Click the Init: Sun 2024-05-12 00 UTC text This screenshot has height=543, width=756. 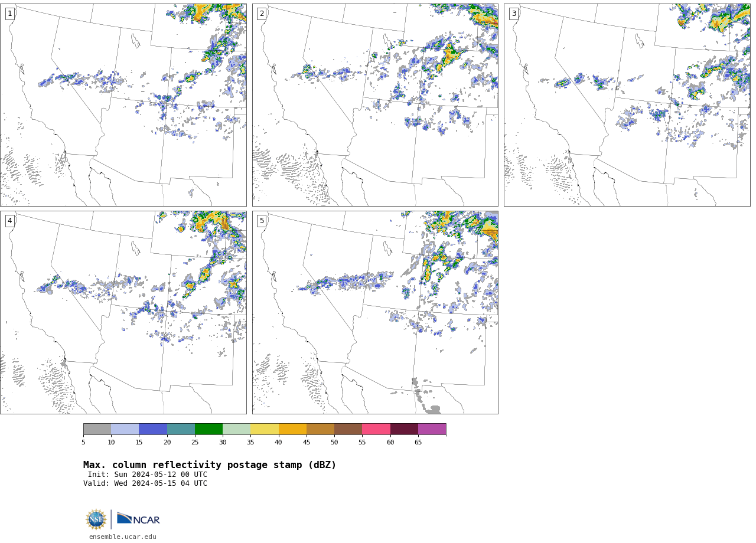[x=148, y=475]
